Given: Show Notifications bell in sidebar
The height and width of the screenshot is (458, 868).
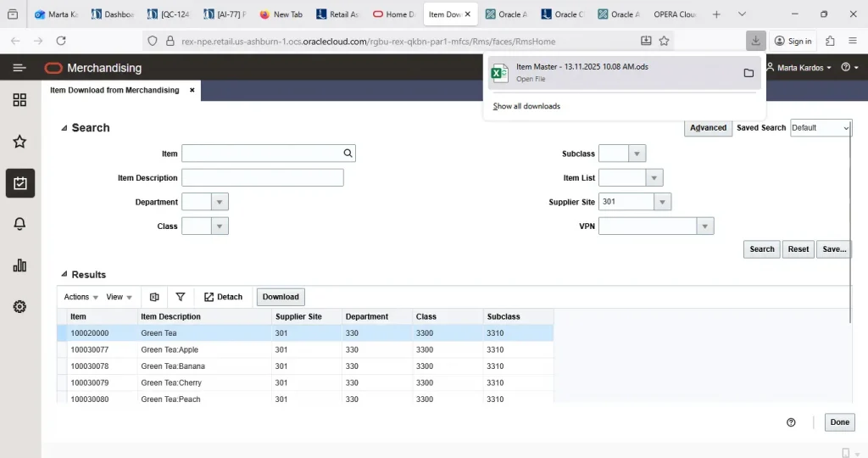Looking at the screenshot, I should click(x=20, y=224).
